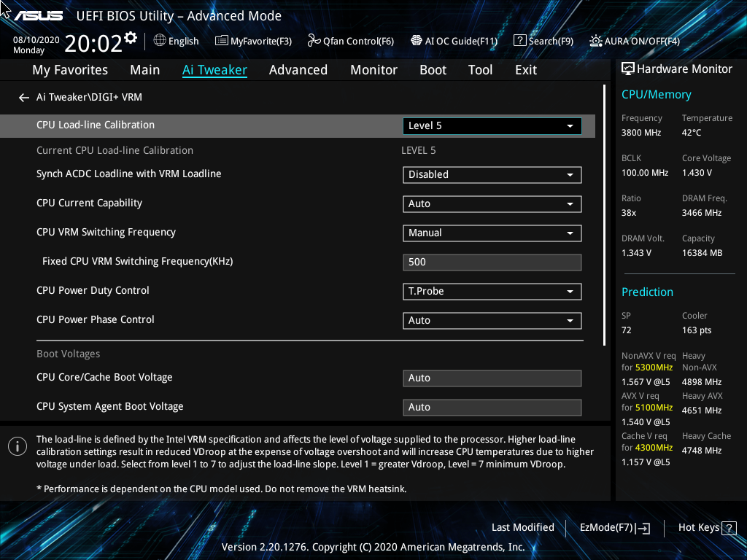Click 3466 MHz DRAM frequency value

coord(701,213)
